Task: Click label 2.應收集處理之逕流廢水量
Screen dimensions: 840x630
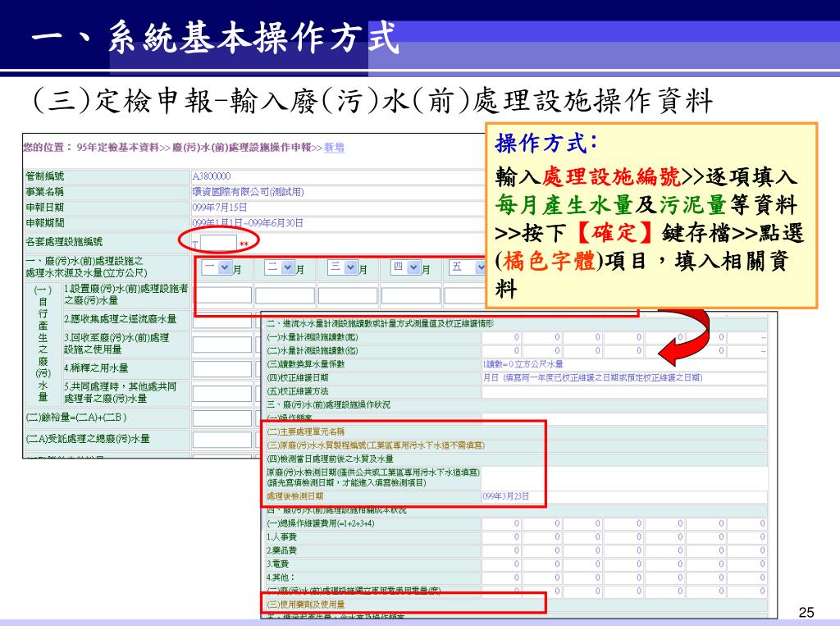Action: pyautogui.click(x=120, y=319)
